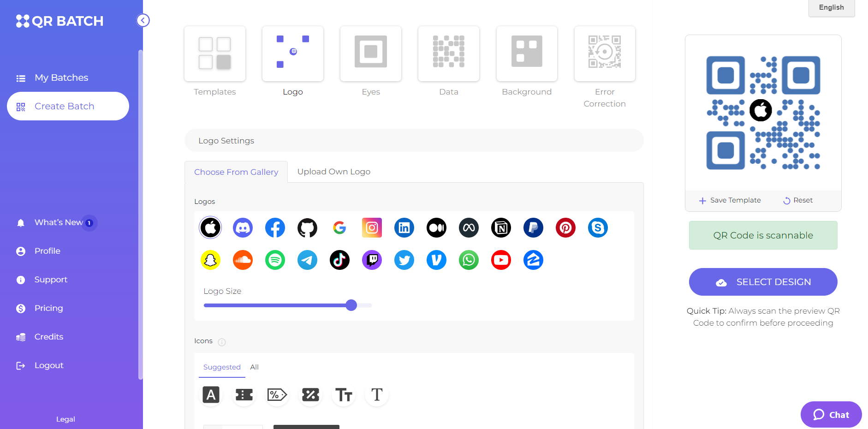Image resolution: width=868 pixels, height=429 pixels.
Task: Select the Notion logo
Action: coord(501,228)
